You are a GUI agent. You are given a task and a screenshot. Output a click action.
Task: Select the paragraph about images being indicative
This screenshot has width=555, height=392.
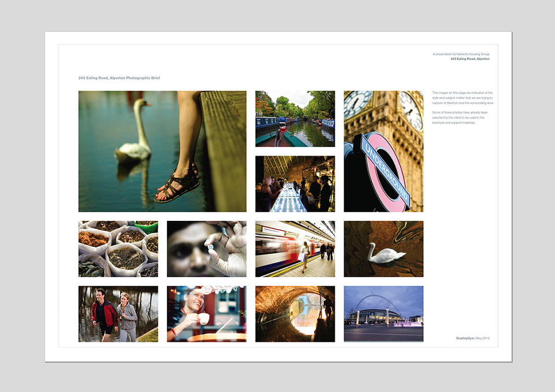462,98
